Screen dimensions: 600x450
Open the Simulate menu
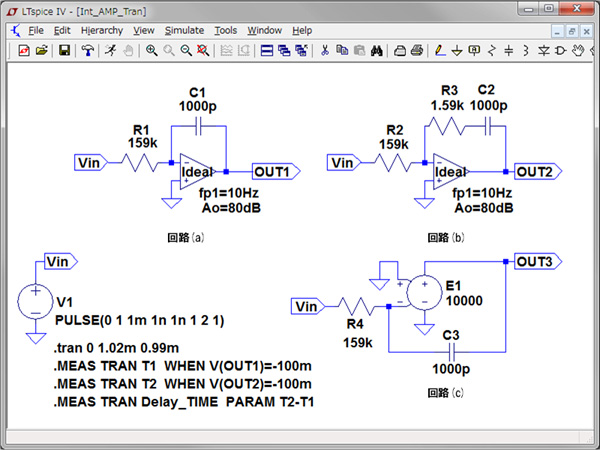pyautogui.click(x=184, y=30)
